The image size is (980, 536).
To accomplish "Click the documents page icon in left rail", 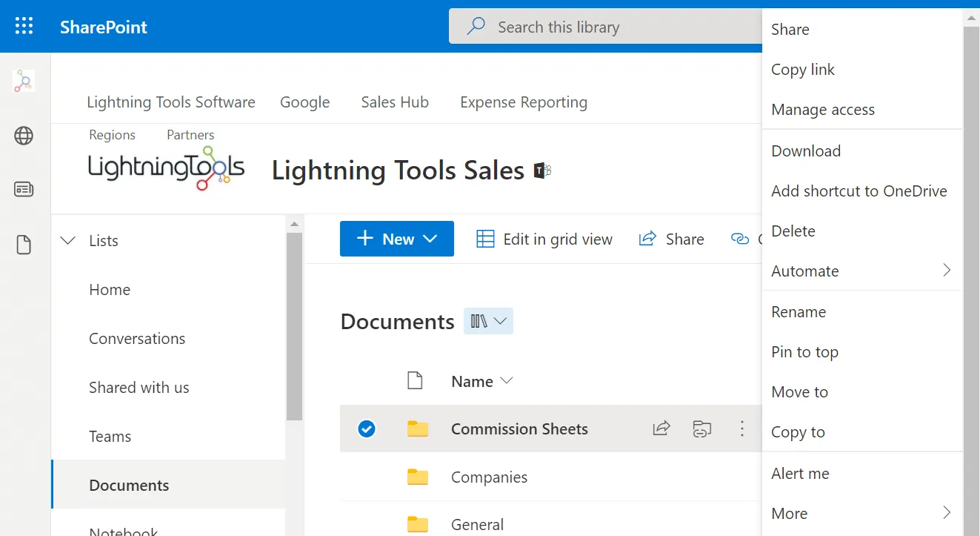I will tap(23, 242).
